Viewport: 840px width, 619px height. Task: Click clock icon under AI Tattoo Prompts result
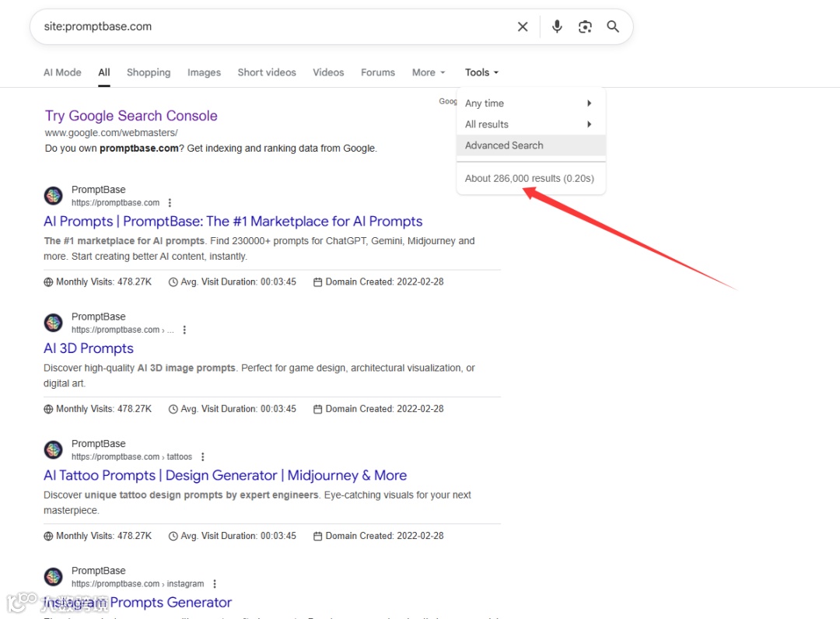173,536
